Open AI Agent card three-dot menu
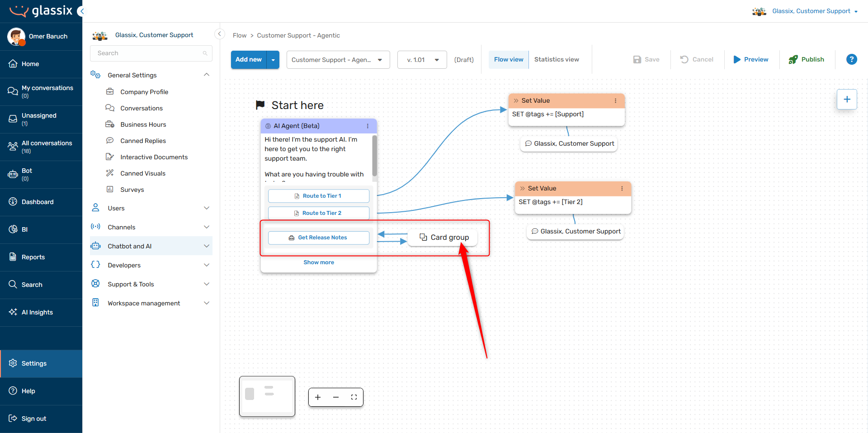Image resolution: width=868 pixels, height=433 pixels. (368, 126)
